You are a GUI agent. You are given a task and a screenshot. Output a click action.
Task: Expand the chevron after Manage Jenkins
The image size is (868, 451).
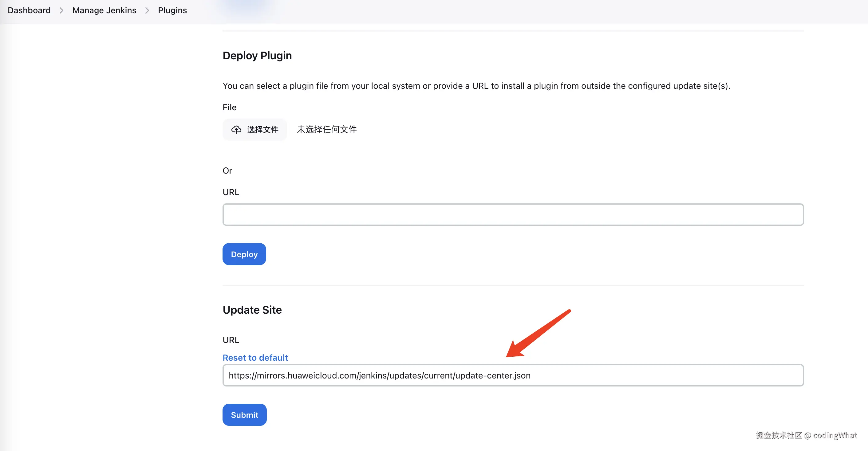click(x=147, y=10)
